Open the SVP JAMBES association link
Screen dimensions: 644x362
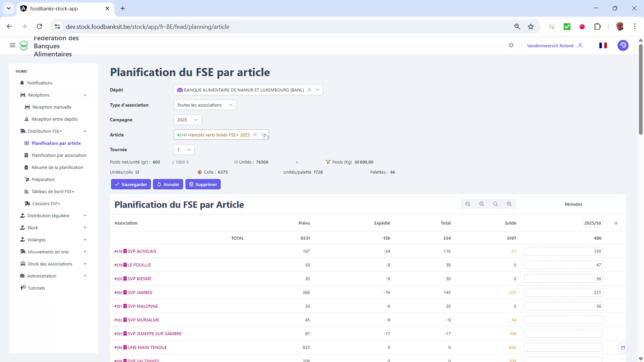pyautogui.click(x=140, y=292)
